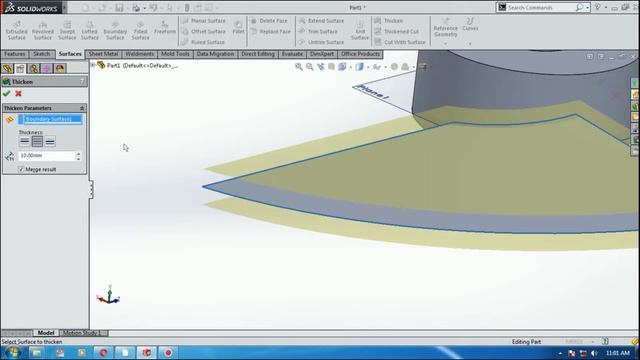Switch to the Evaluate tab

point(292,54)
